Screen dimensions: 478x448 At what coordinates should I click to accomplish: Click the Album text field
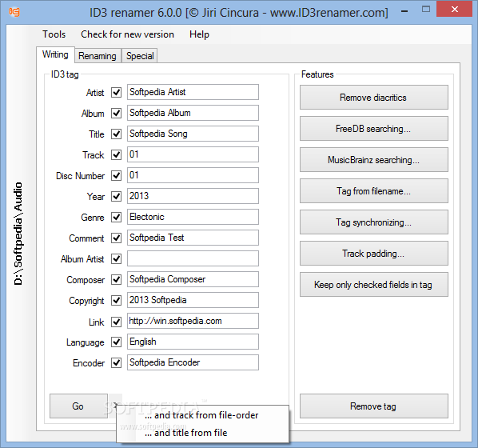[193, 113]
